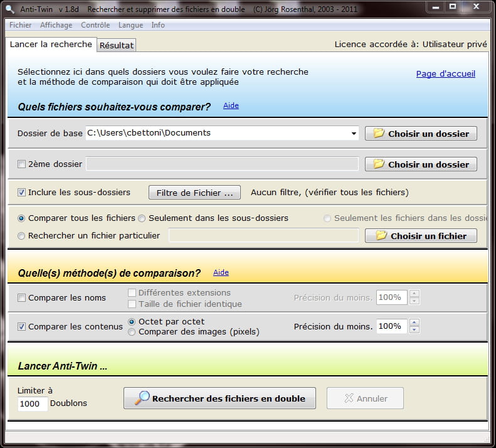496x448 pixels.
Task: Click the Limiter à Doublons number field
Action: pos(32,404)
